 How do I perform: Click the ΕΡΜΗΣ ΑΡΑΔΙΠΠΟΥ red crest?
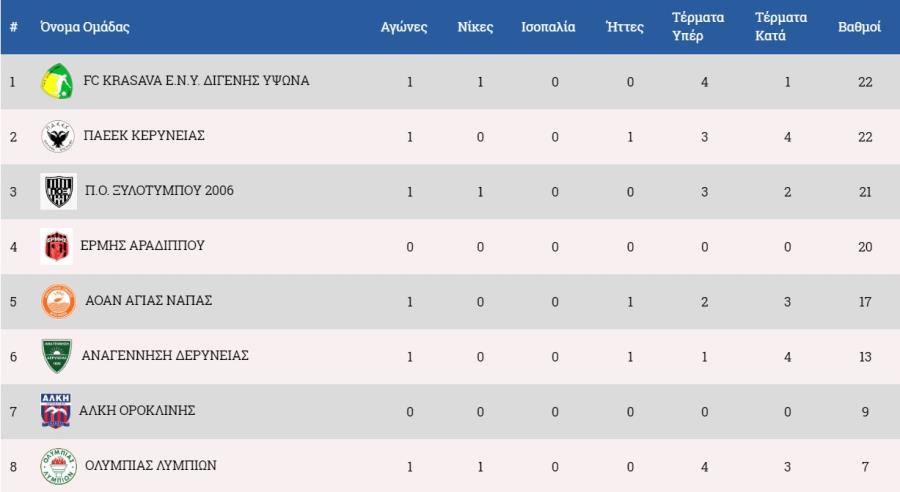[x=56, y=246]
